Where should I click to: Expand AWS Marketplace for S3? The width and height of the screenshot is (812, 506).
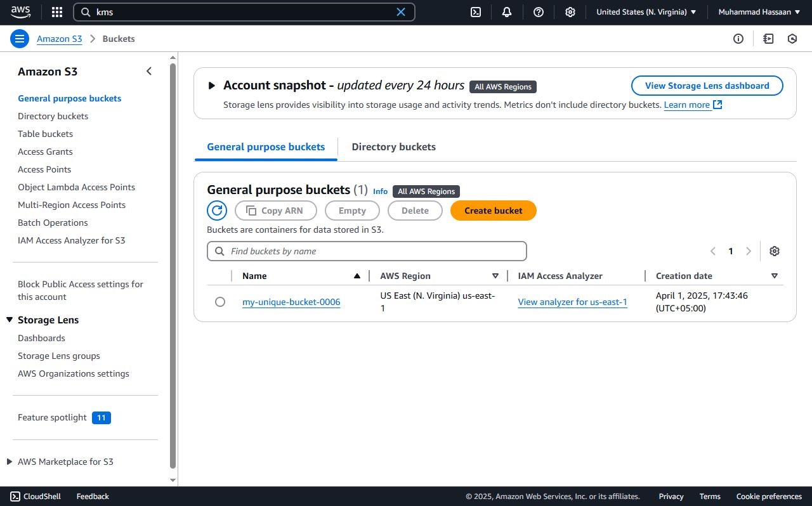tap(10, 462)
